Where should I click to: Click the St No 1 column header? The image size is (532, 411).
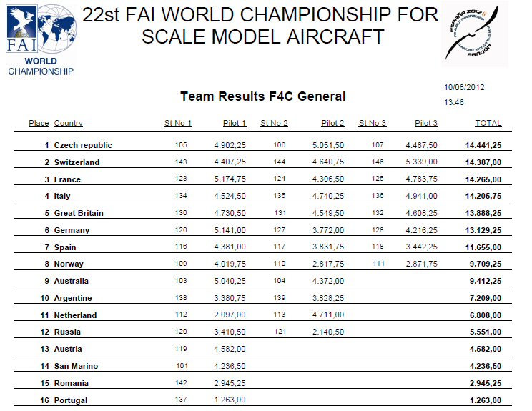point(178,123)
